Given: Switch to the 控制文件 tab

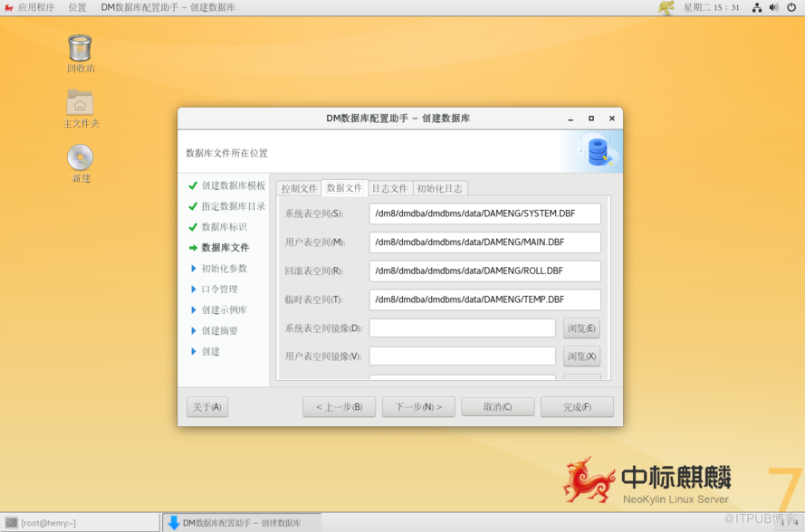Looking at the screenshot, I should click(x=299, y=188).
